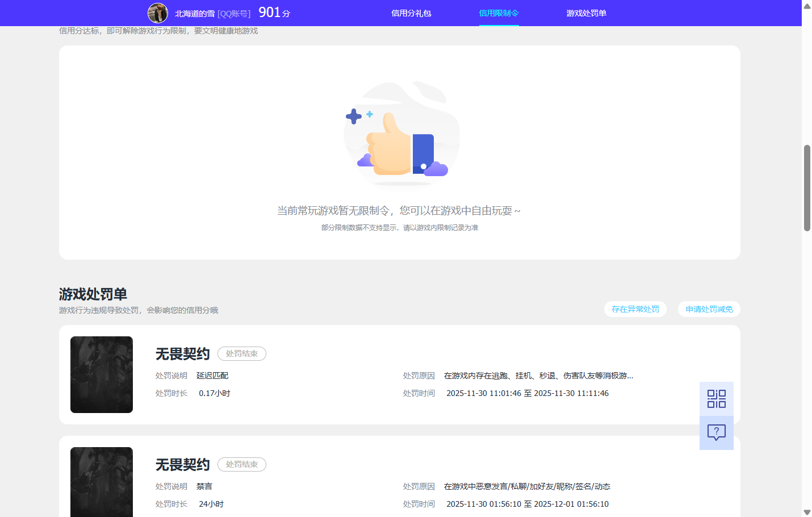Open the first 无畏契约 penalty title
Viewport: 812px width, 517px height.
[182, 353]
